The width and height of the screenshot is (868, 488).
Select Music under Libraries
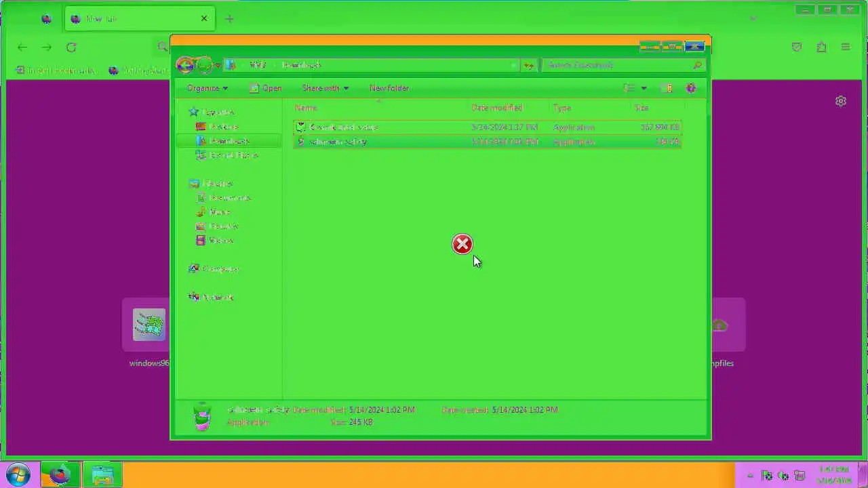[x=219, y=212]
